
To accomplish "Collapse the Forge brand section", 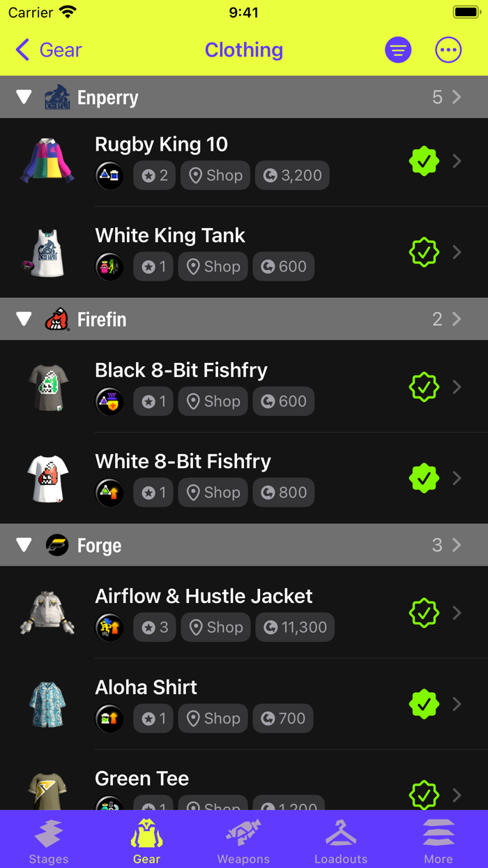I will tap(24, 545).
